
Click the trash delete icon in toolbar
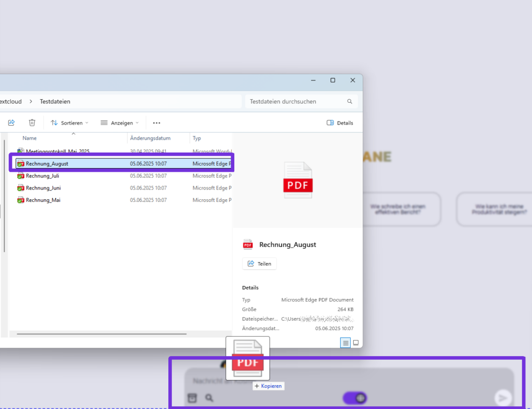[x=32, y=123]
